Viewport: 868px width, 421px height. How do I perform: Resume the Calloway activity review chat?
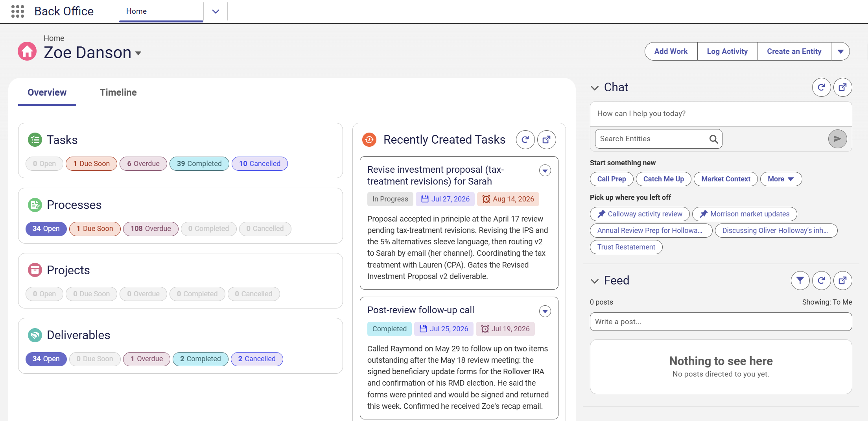coord(640,214)
